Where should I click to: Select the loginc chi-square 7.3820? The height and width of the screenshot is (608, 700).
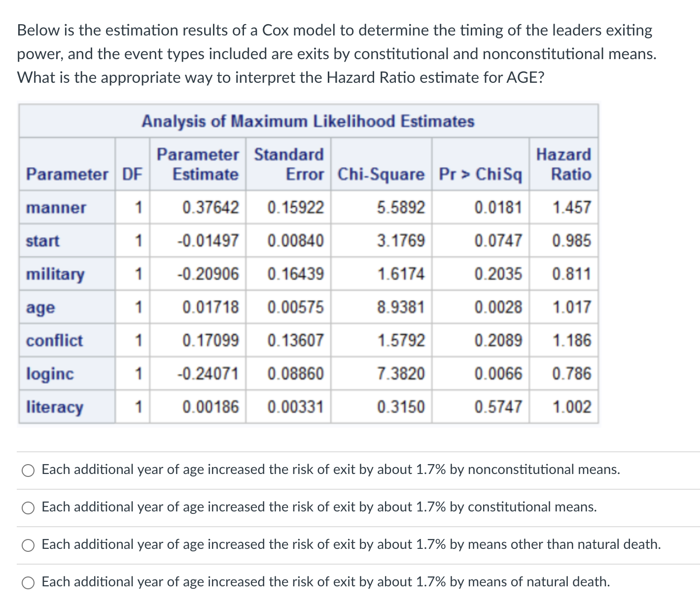point(401,374)
